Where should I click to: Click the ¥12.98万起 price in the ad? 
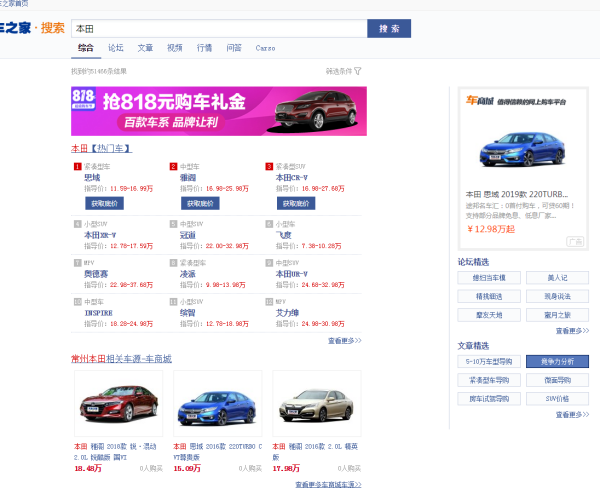[491, 229]
